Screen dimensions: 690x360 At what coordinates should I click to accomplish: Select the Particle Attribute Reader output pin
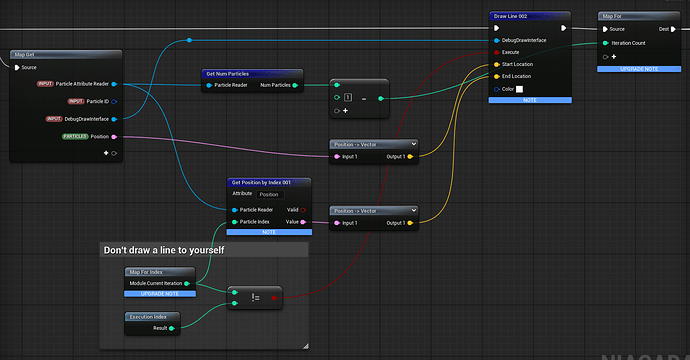114,84
